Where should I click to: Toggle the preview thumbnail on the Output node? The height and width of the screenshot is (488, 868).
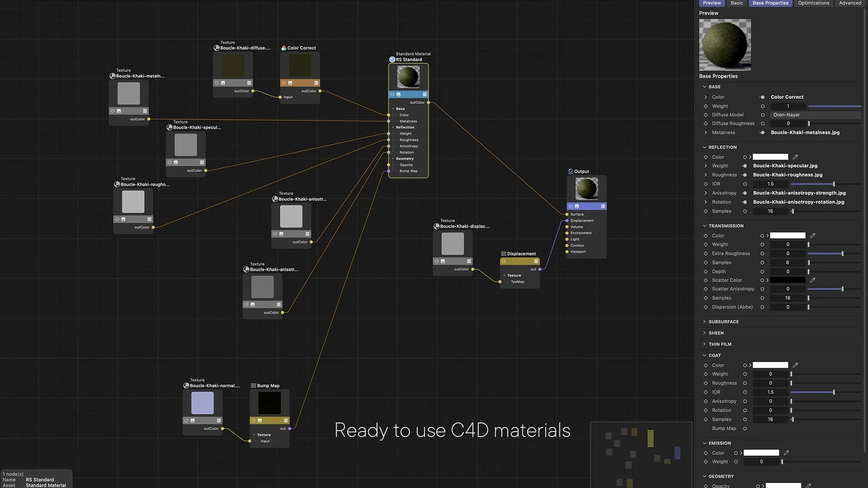tap(577, 207)
